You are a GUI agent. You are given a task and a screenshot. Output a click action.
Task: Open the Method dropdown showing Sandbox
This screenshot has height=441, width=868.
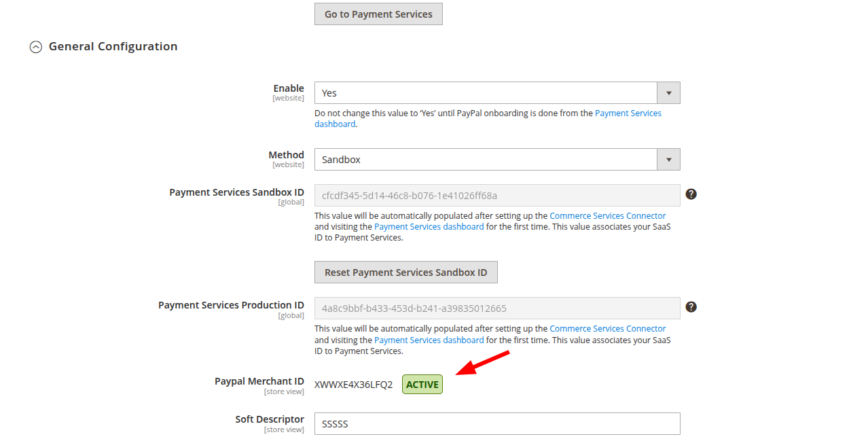point(496,160)
